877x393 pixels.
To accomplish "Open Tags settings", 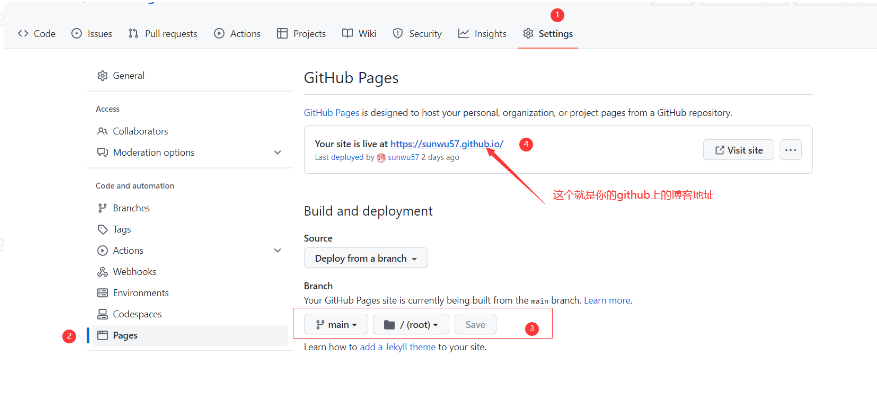I will tap(190, 229).
